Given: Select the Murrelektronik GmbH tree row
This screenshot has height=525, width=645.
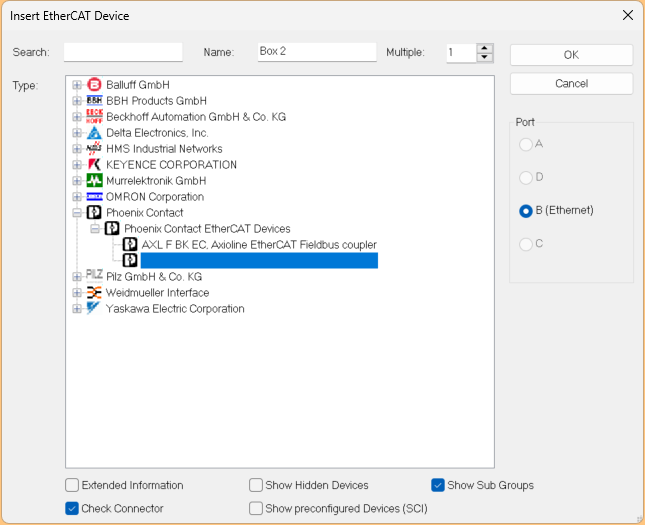Looking at the screenshot, I should (156, 181).
